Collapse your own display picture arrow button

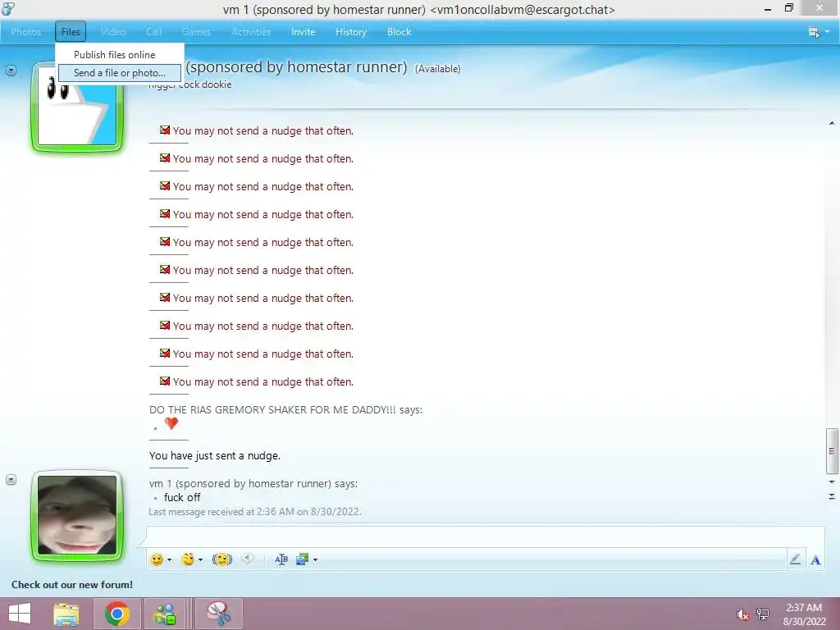coord(11,479)
